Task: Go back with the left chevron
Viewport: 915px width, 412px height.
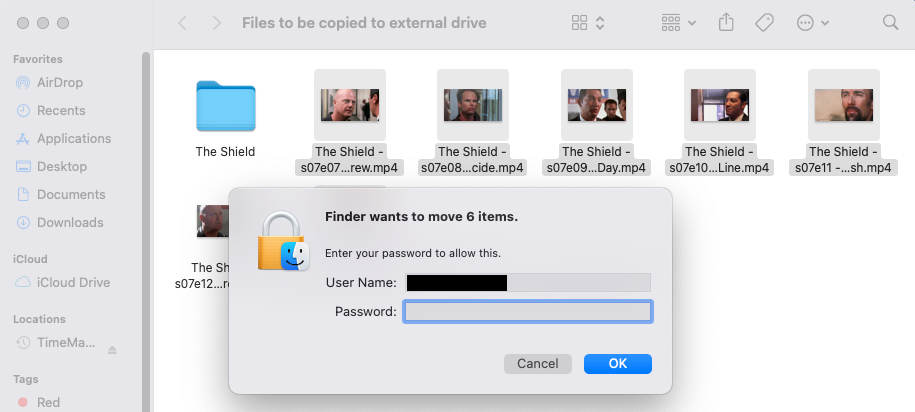Action: click(x=182, y=22)
